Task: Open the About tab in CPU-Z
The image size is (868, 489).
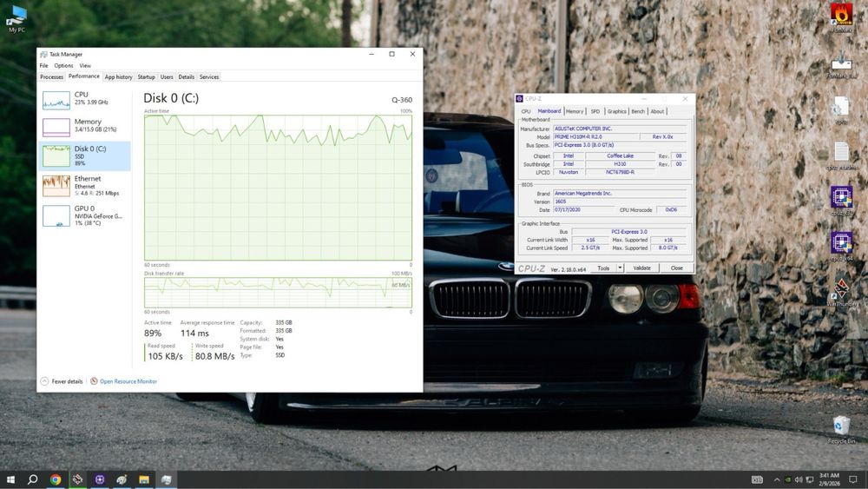Action: click(x=657, y=111)
